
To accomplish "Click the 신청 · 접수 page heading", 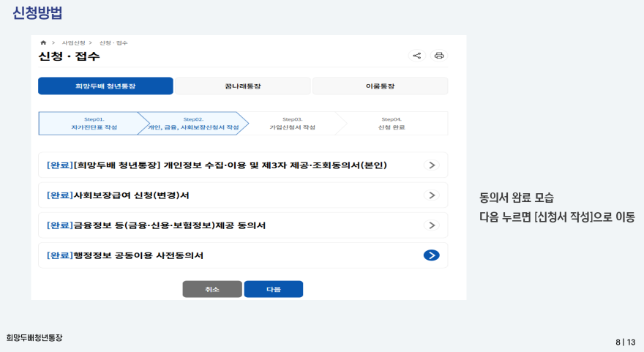I will click(69, 56).
